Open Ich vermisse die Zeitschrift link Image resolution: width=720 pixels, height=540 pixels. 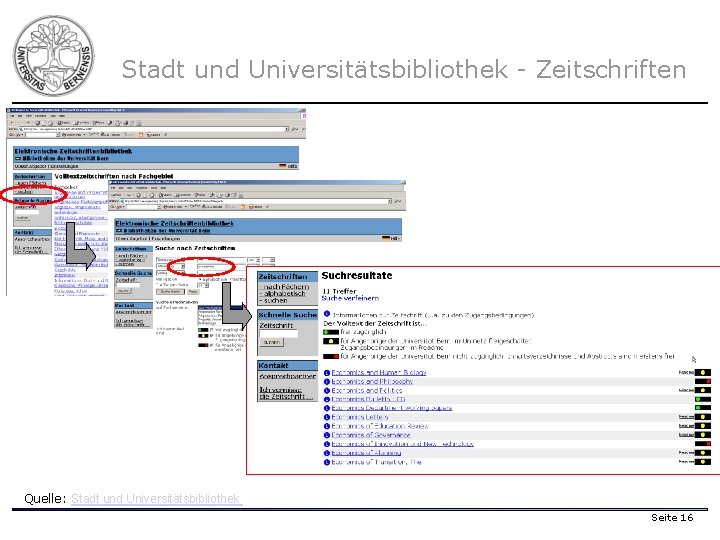pyautogui.click(x=286, y=394)
